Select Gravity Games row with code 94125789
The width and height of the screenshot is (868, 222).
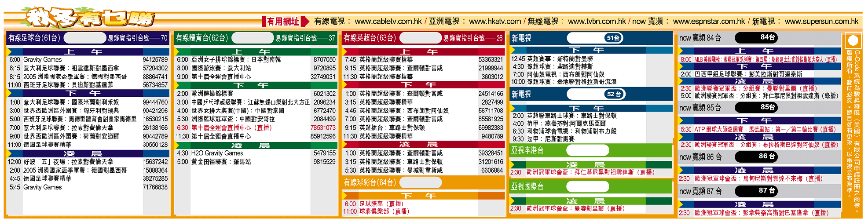(x=88, y=60)
